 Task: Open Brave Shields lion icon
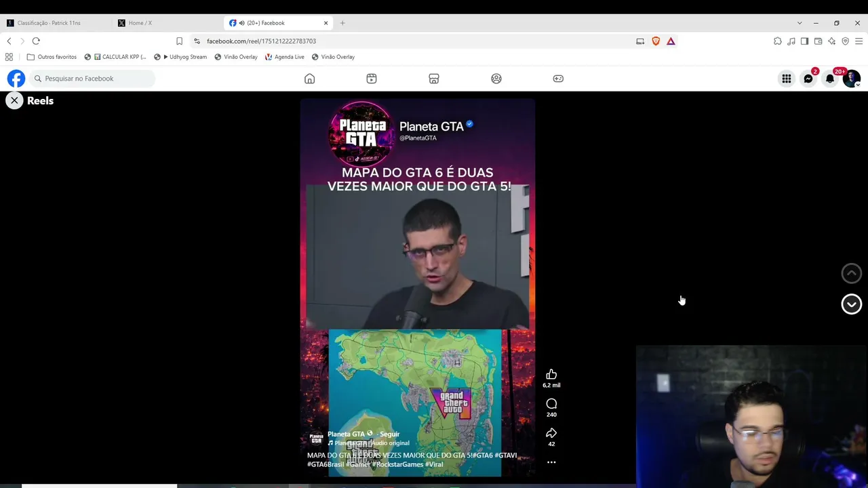pos(656,41)
